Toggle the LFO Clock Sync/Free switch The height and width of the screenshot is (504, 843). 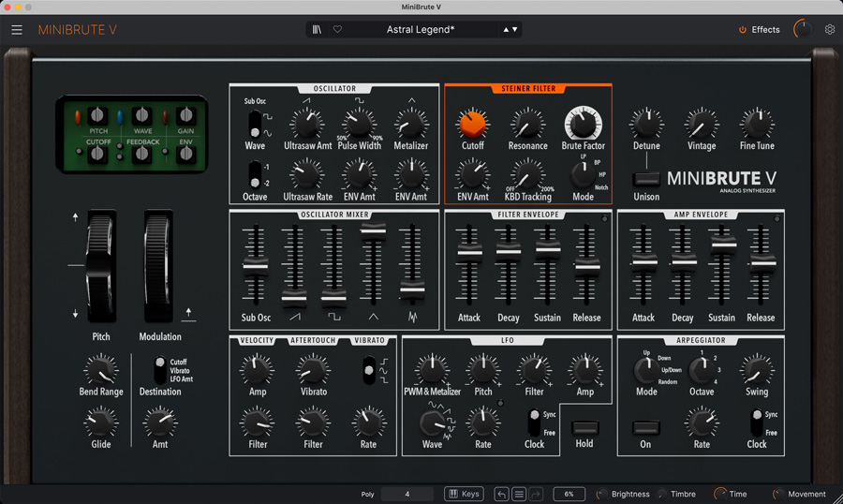(x=534, y=422)
